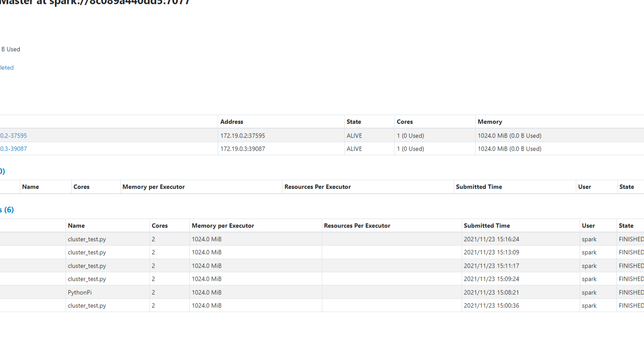Viewport: 644px width, 362px height.
Task: Click memory cell of worker 172.19.0.2:37595
Action: [x=509, y=136]
